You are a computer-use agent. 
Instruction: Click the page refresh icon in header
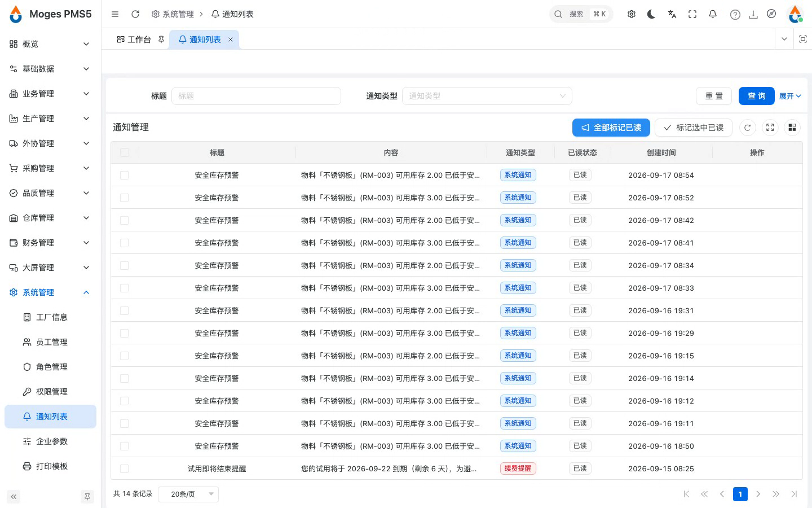coord(135,14)
